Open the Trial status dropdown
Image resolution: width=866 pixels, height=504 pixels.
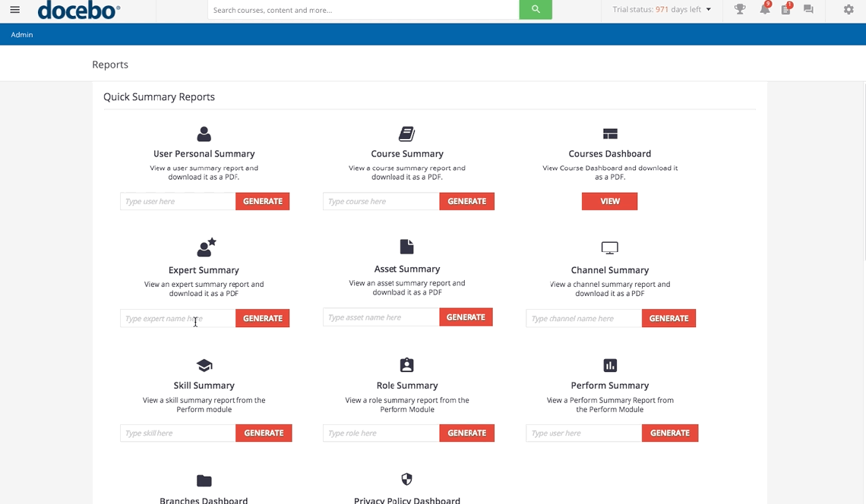pos(660,10)
